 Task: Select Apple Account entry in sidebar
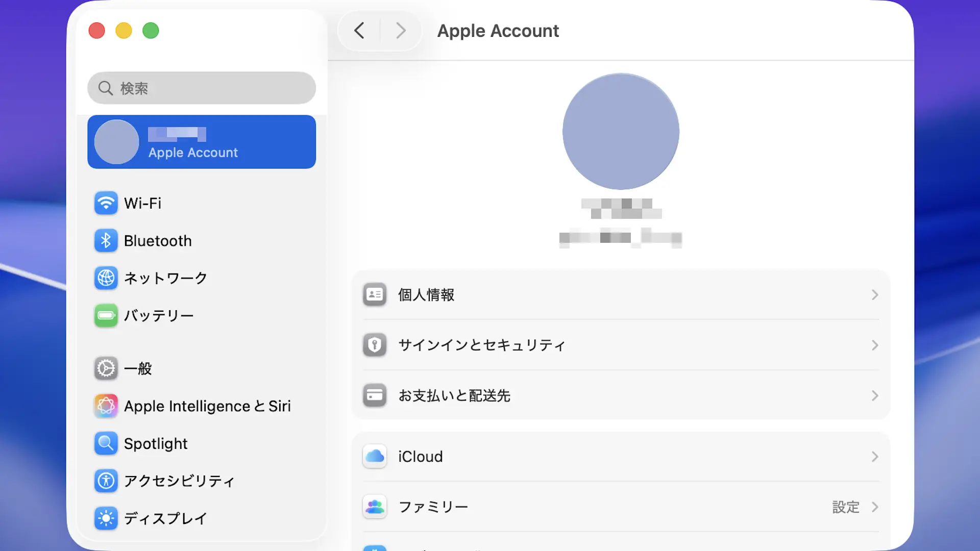[202, 142]
